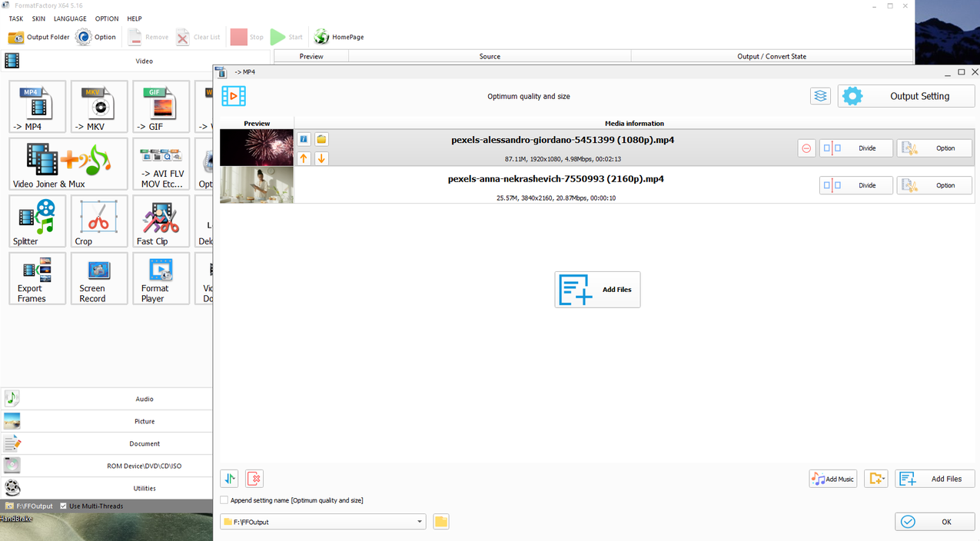Image resolution: width=980 pixels, height=541 pixels.
Task: Confirm with the OK button
Action: (935, 522)
